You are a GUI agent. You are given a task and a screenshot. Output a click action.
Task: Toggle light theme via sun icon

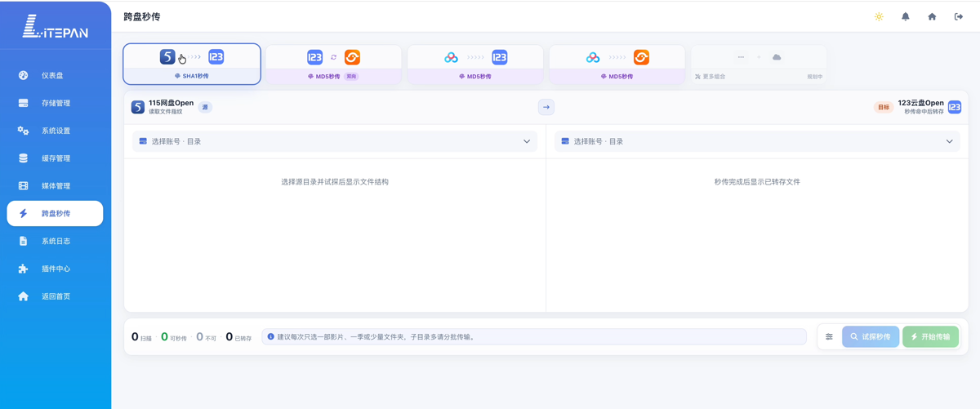click(879, 16)
